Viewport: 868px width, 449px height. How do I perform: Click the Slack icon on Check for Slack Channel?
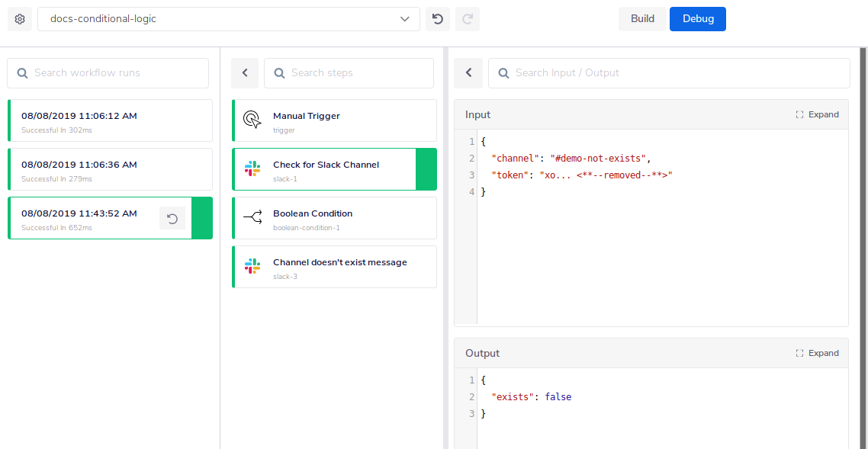[x=252, y=169]
